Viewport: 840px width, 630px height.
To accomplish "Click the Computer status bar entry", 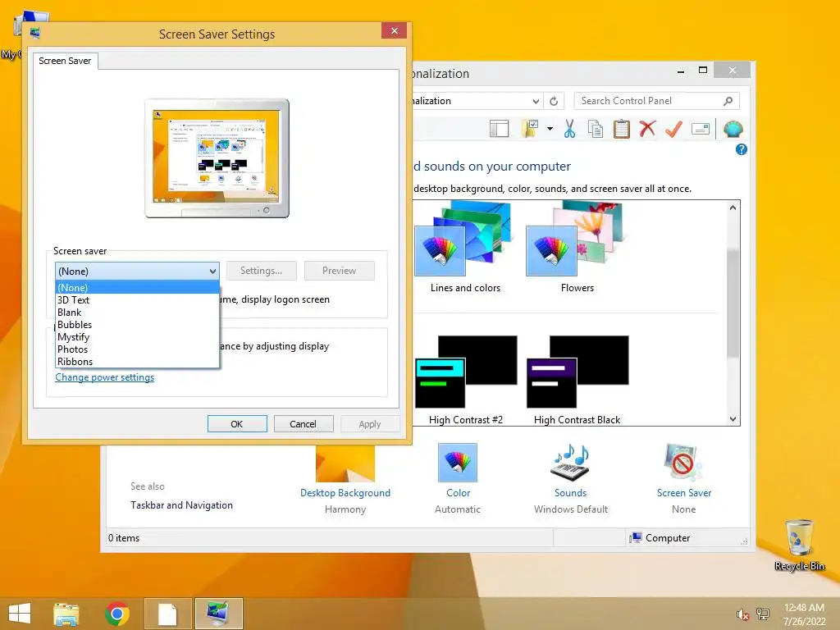I will (660, 538).
